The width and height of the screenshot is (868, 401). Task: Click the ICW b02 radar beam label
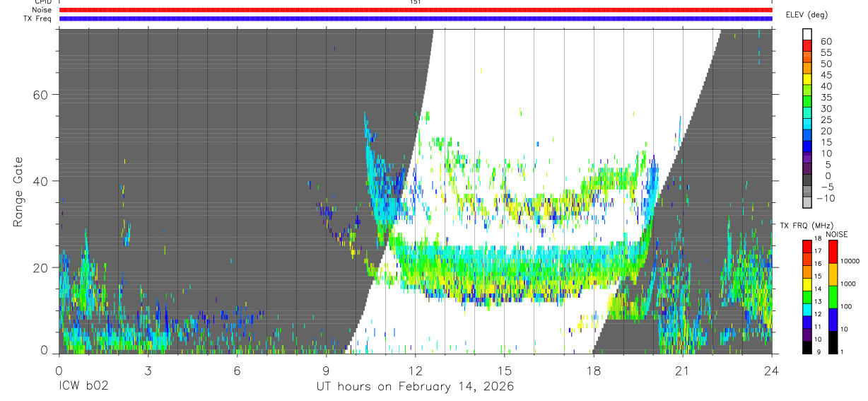tap(83, 387)
